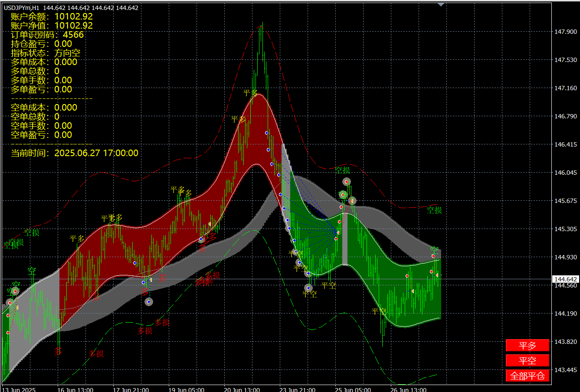580x392 pixels.
Task: Click the red 平多 button at bottom right
Action: tap(527, 346)
